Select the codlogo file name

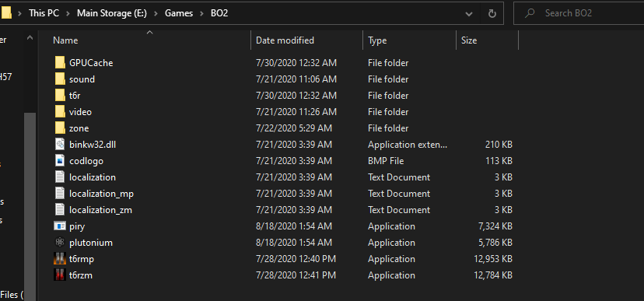tap(86, 161)
